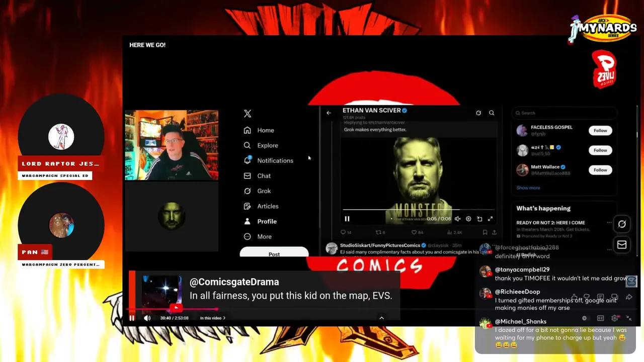This screenshot has width=644, height=362.
Task: Follow FACELESS GOSPEL
Action: (x=600, y=130)
